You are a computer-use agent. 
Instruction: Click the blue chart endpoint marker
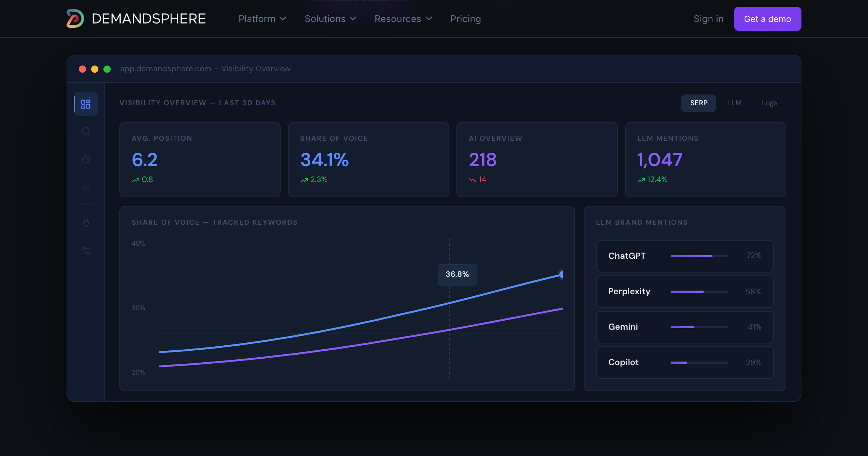(x=561, y=275)
